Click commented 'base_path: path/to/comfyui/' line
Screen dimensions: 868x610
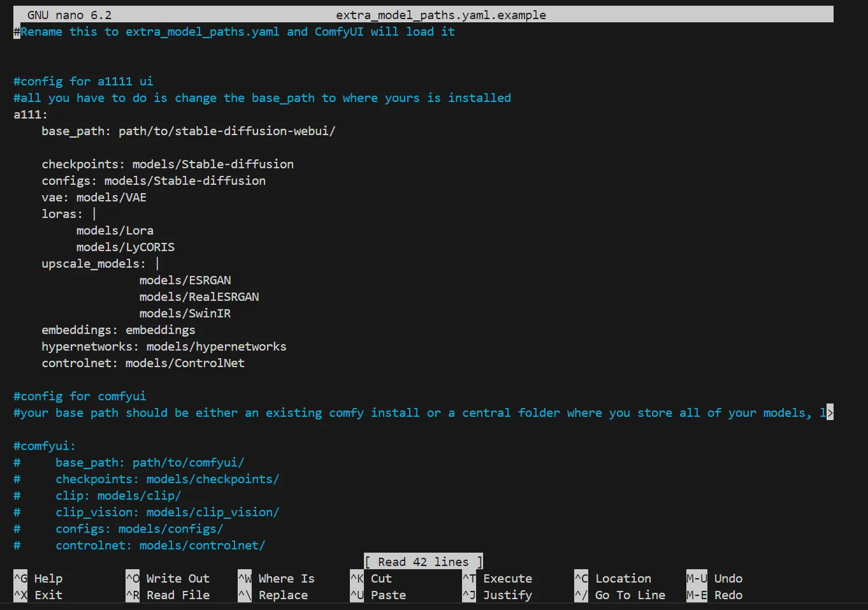pyautogui.click(x=129, y=462)
